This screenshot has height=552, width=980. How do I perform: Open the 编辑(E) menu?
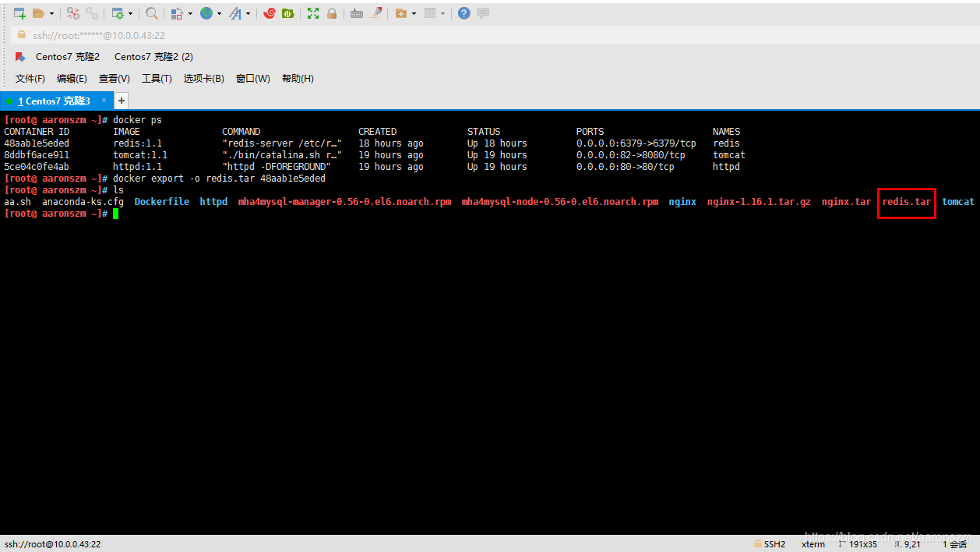72,79
